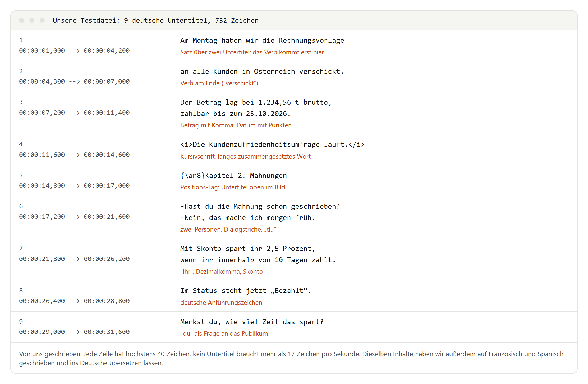Select '<i>Die Kundenzufriedenheitsumfrage läuft.</i>' line
This screenshot has width=588, height=384.
tap(272, 144)
